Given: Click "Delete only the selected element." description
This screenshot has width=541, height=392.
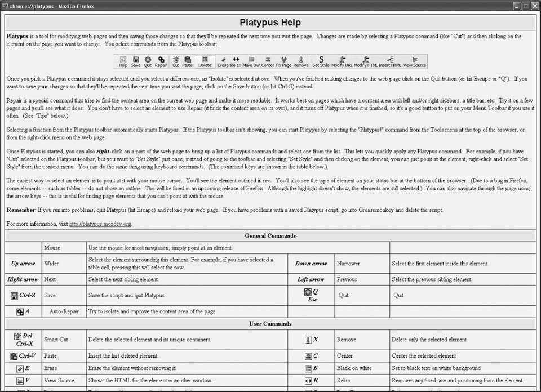Looking at the screenshot, I should [429, 340].
